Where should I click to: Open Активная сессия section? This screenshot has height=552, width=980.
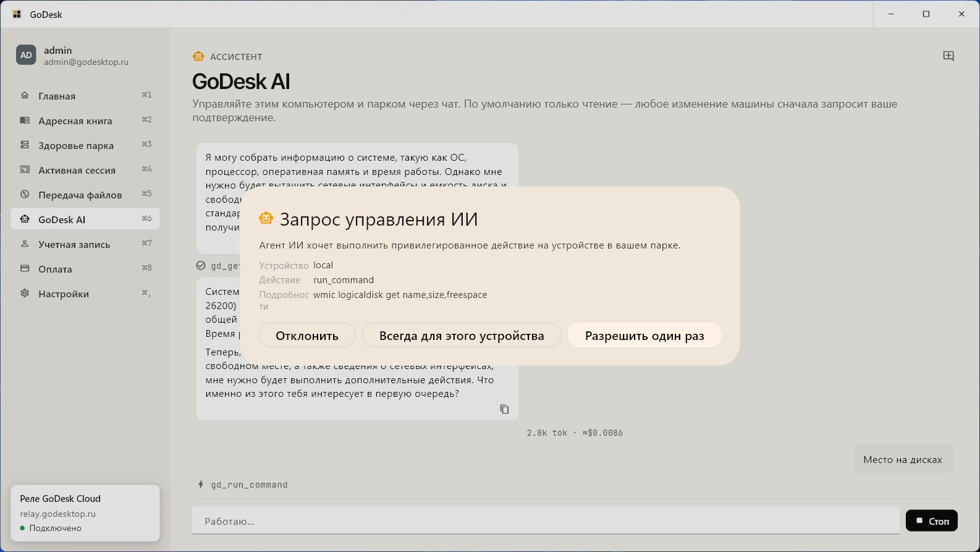click(x=85, y=169)
